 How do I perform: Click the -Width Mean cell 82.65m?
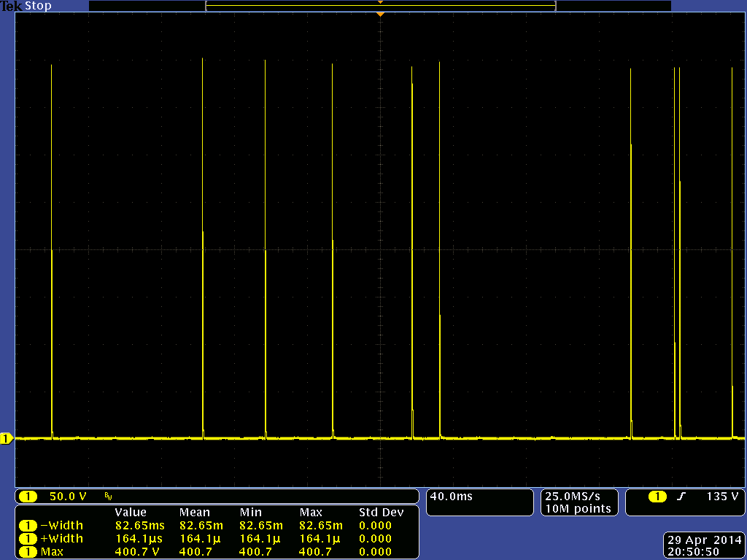201,526
